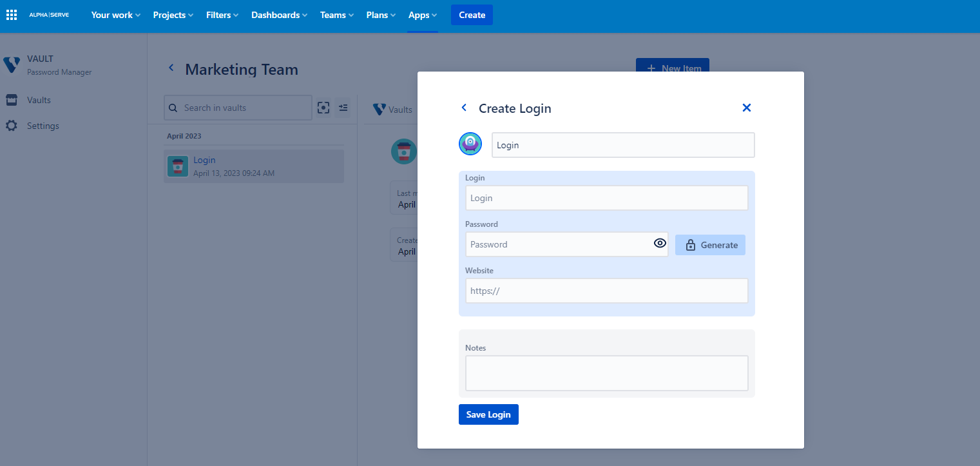Viewport: 980px width, 466px height.
Task: Open the filter options icon near search
Action: point(343,108)
